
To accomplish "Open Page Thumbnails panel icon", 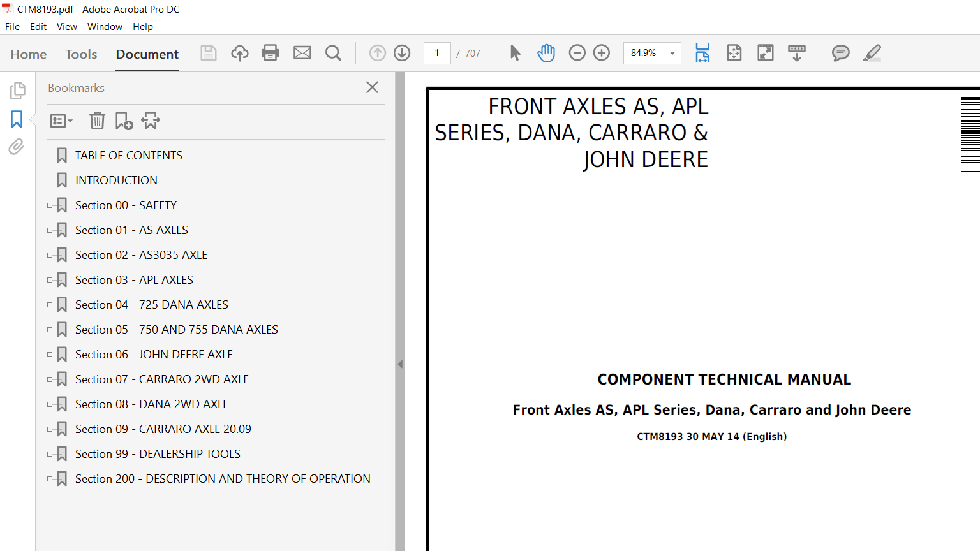I will [17, 91].
